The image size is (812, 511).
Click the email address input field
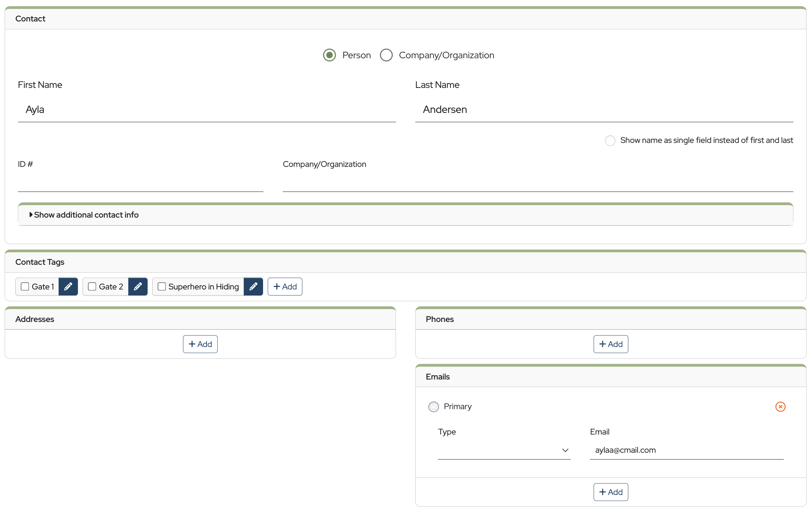pyautogui.click(x=686, y=450)
